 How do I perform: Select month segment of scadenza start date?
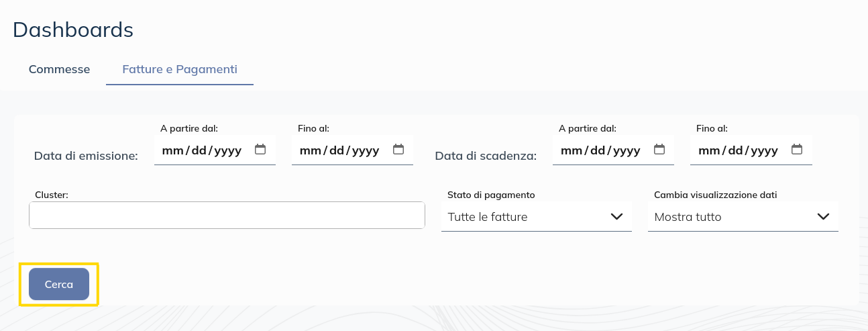[x=571, y=150]
